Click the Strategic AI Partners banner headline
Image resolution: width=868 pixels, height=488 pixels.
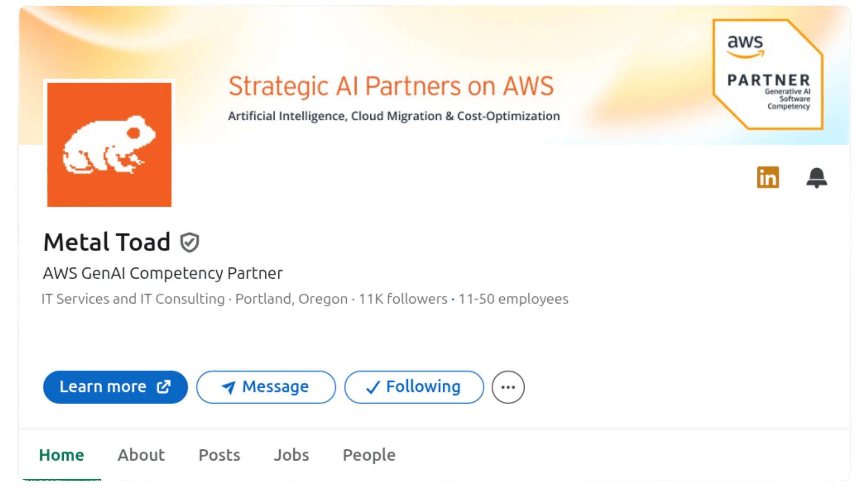(391, 86)
